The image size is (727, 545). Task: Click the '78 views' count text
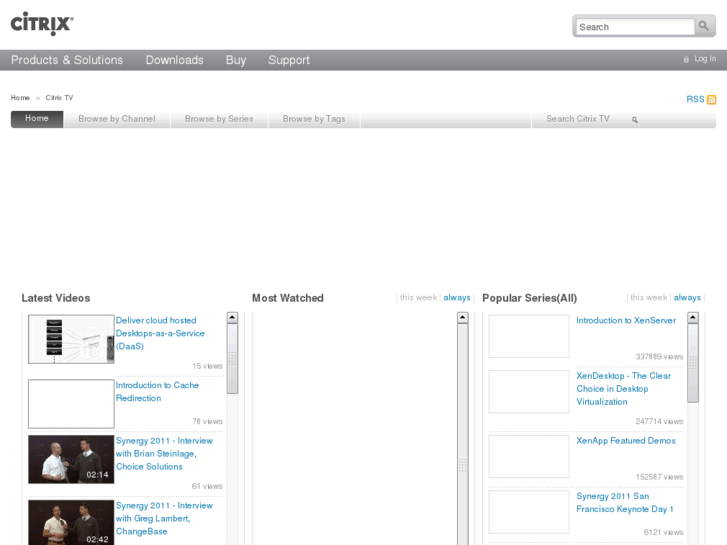click(207, 422)
